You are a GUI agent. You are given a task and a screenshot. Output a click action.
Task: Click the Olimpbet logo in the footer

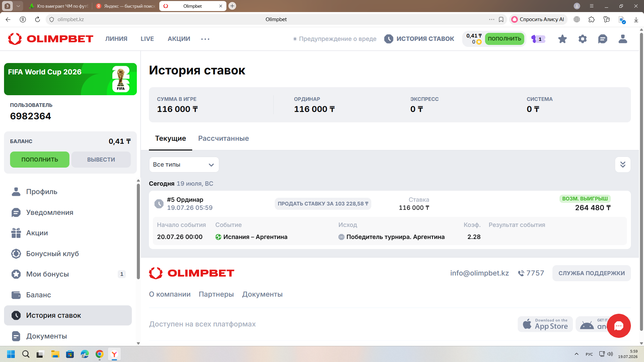click(192, 273)
